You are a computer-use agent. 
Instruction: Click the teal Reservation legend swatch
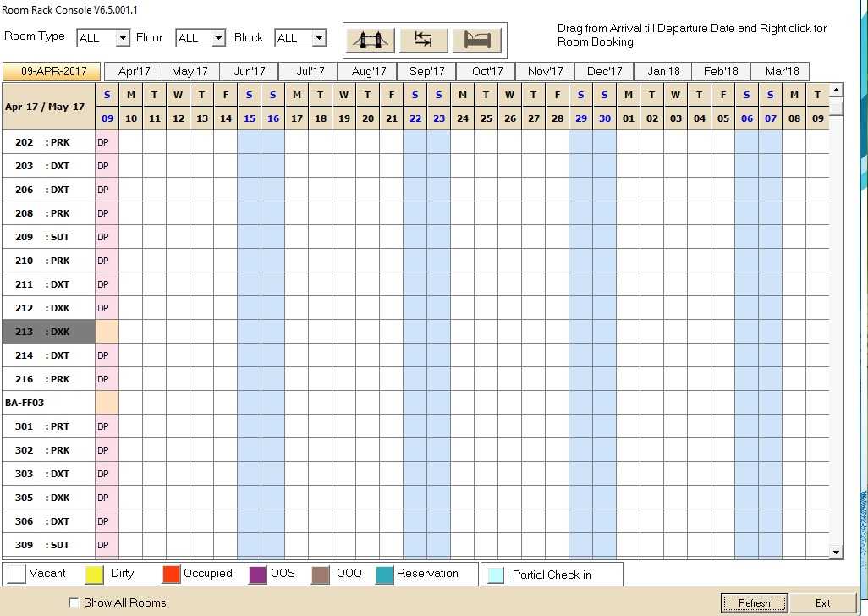pos(385,575)
